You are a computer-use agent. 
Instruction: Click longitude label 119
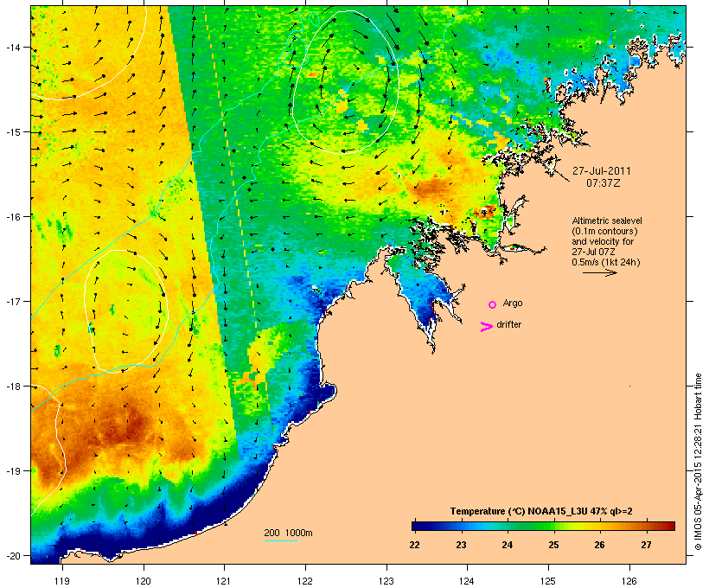pos(62,581)
